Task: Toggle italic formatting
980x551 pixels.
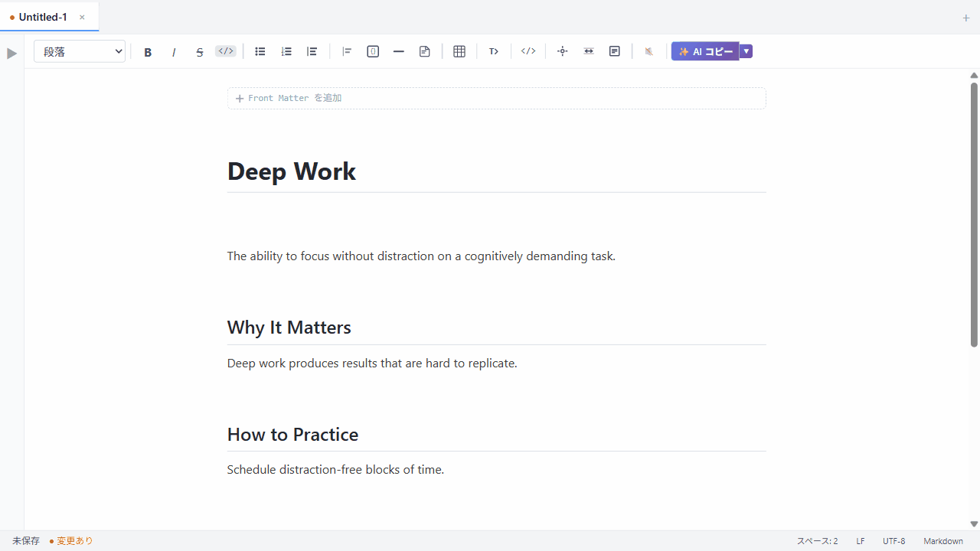Action: tap(174, 52)
